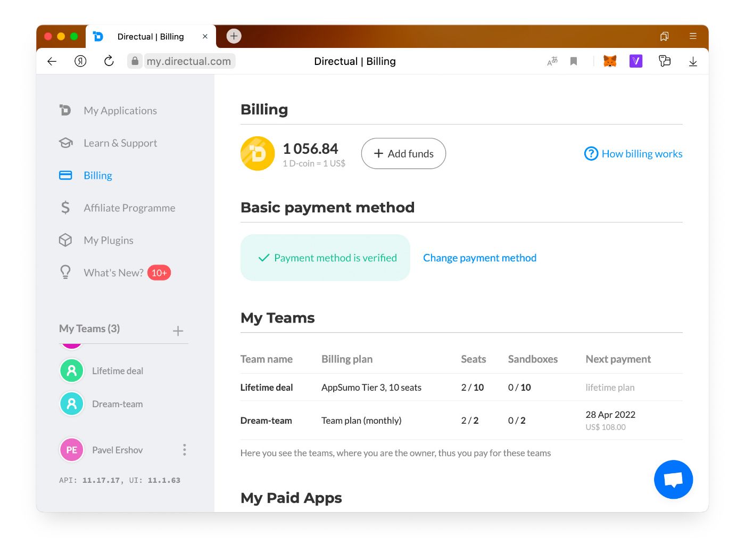The width and height of the screenshot is (745, 560).
Task: Click Dream-team in sidebar list
Action: pos(118,404)
